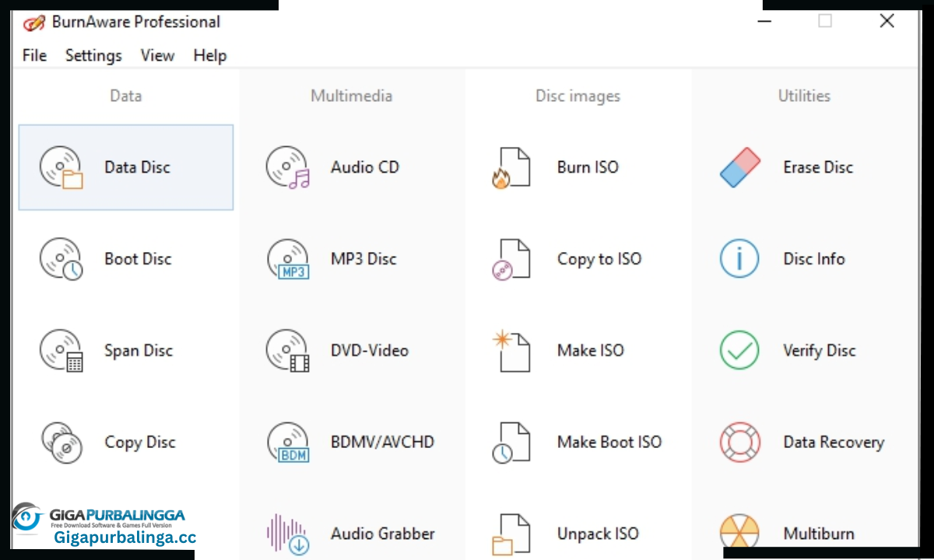Viewport: 934px width, 560px height.
Task: Start Burn ISO via its flame icon
Action: (x=511, y=167)
